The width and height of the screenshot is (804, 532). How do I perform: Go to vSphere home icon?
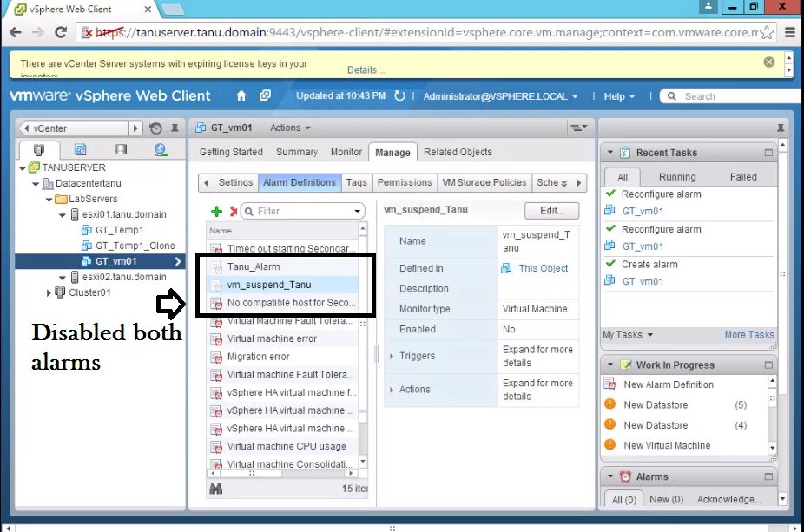pyautogui.click(x=241, y=95)
